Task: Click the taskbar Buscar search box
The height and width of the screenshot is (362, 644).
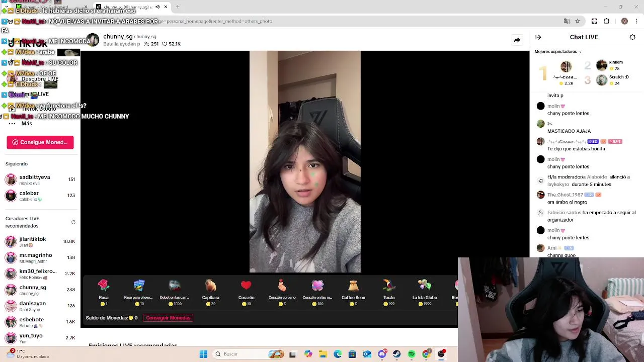Action: [249, 354]
